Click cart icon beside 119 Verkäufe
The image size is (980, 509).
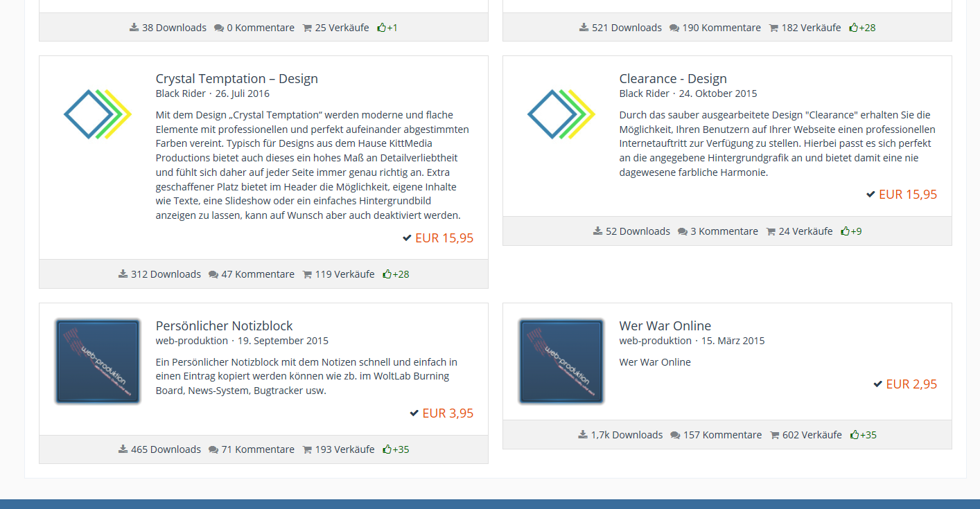[307, 274]
